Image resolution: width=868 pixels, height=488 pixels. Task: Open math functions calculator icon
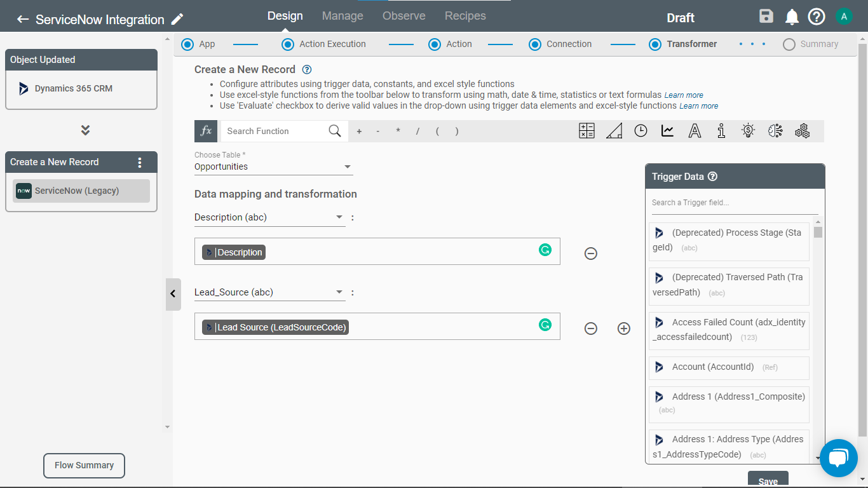click(587, 131)
